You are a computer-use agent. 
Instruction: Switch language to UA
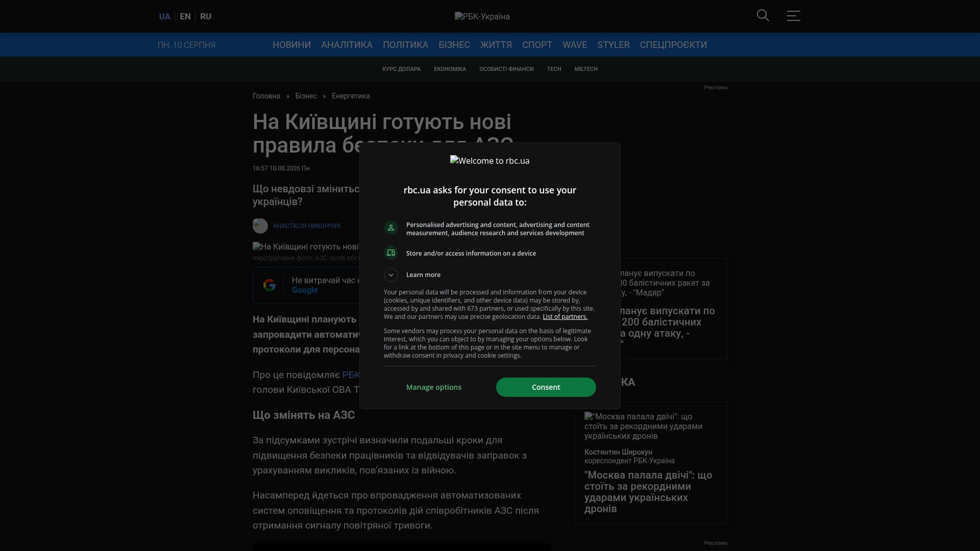pos(164,16)
